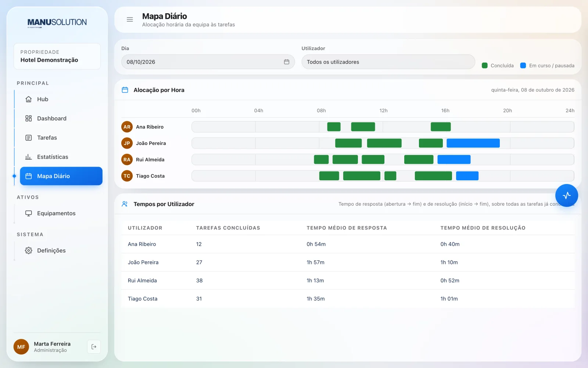Open Definições settings
This screenshot has height=368, width=588.
click(x=61, y=251)
